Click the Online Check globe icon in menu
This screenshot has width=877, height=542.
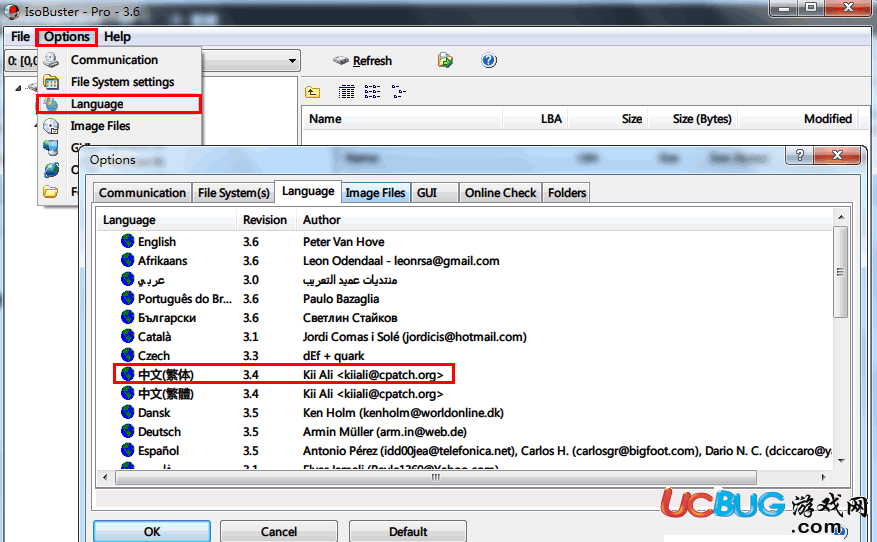pos(51,170)
